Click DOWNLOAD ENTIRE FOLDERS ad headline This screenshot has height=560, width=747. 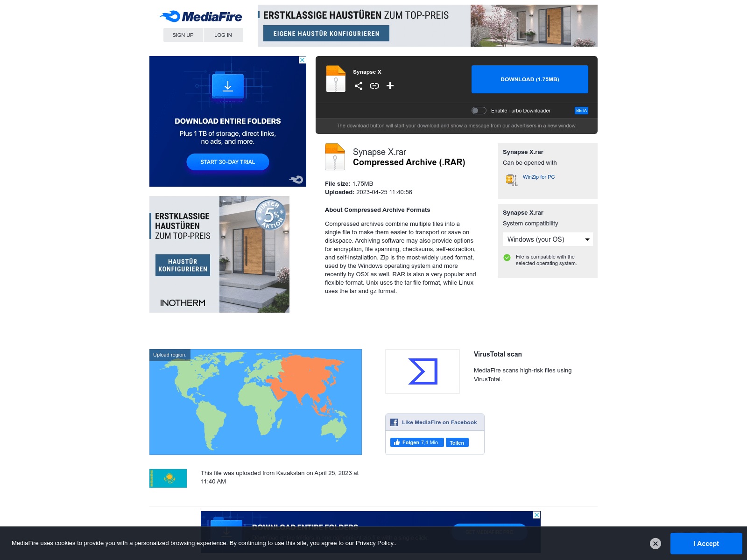[x=228, y=121]
